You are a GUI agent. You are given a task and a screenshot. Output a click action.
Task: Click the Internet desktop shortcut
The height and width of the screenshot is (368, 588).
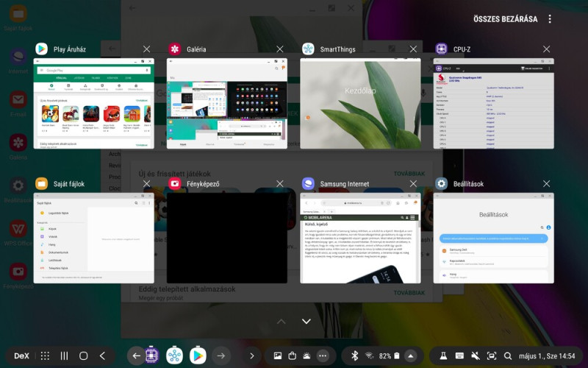coord(18,61)
